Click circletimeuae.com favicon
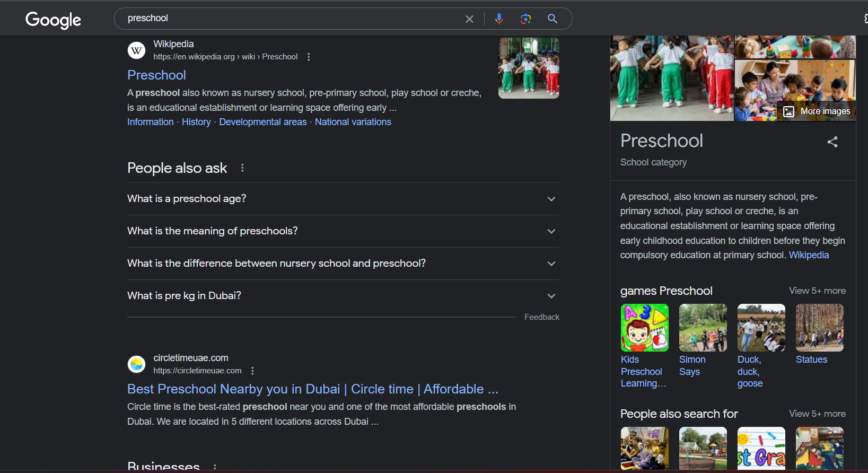Viewport: 868px width, 473px height. [x=137, y=364]
